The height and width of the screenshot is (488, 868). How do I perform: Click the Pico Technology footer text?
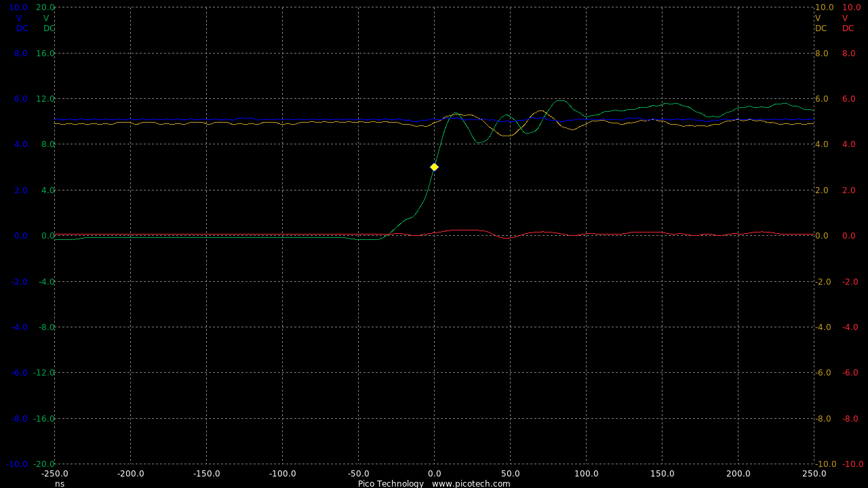[x=391, y=483]
